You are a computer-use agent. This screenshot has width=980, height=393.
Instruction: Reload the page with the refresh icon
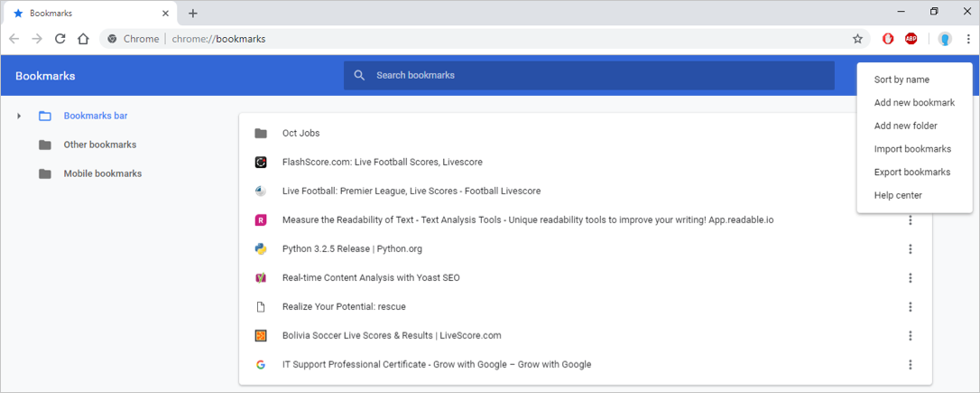tap(60, 39)
